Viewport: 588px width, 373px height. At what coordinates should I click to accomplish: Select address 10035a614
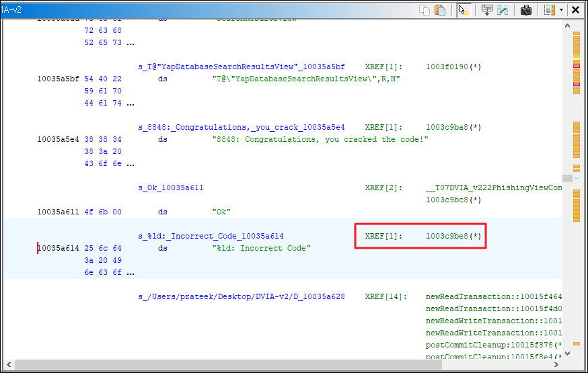(x=58, y=248)
